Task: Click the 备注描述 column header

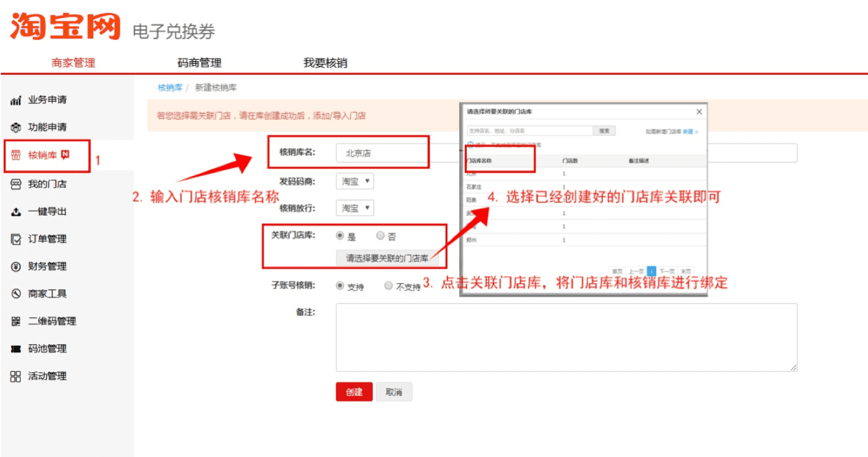Action: pyautogui.click(x=639, y=161)
